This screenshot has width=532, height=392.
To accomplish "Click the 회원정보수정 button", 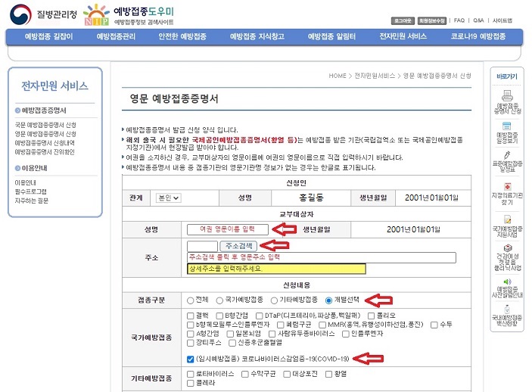I will [x=431, y=20].
